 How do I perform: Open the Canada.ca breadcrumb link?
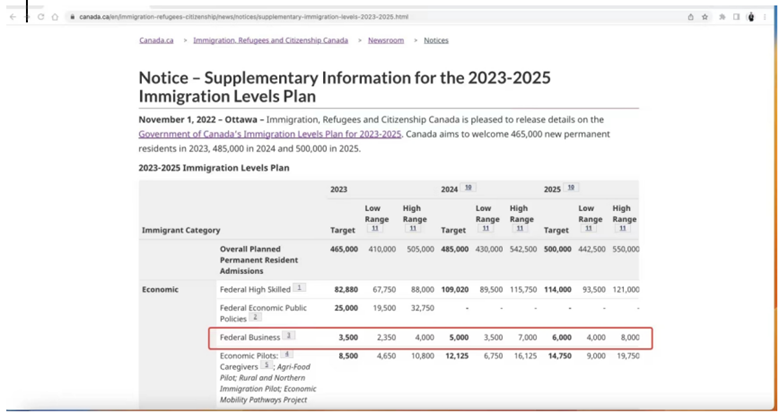pos(156,40)
